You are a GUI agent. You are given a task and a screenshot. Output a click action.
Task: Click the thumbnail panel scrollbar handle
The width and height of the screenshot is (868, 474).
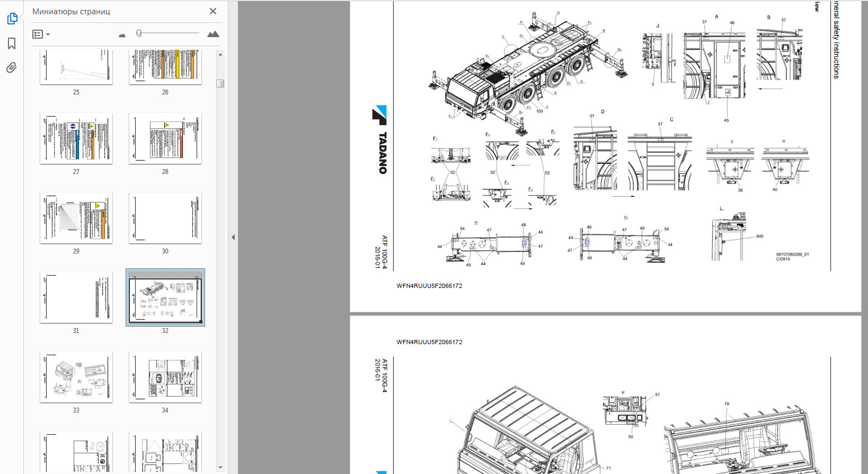coord(220,83)
